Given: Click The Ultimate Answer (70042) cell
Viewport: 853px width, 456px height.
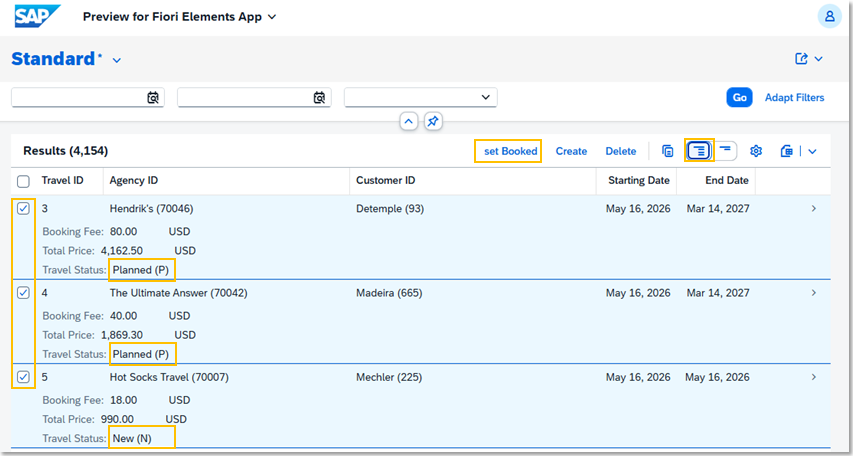Looking at the screenshot, I should 178,293.
